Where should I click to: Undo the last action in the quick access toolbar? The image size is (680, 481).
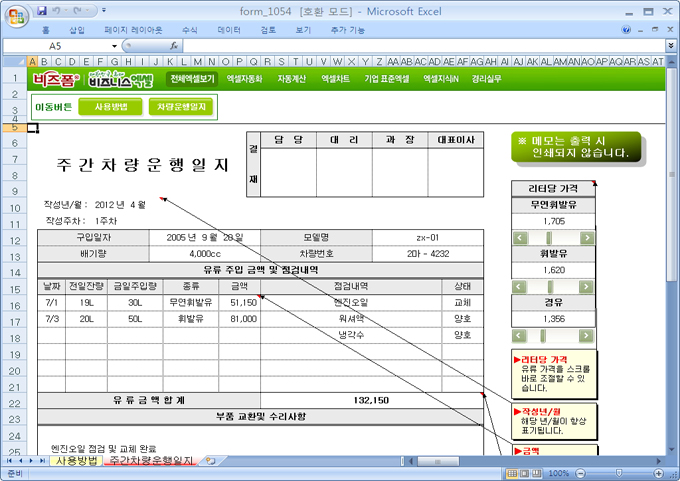(x=56, y=10)
